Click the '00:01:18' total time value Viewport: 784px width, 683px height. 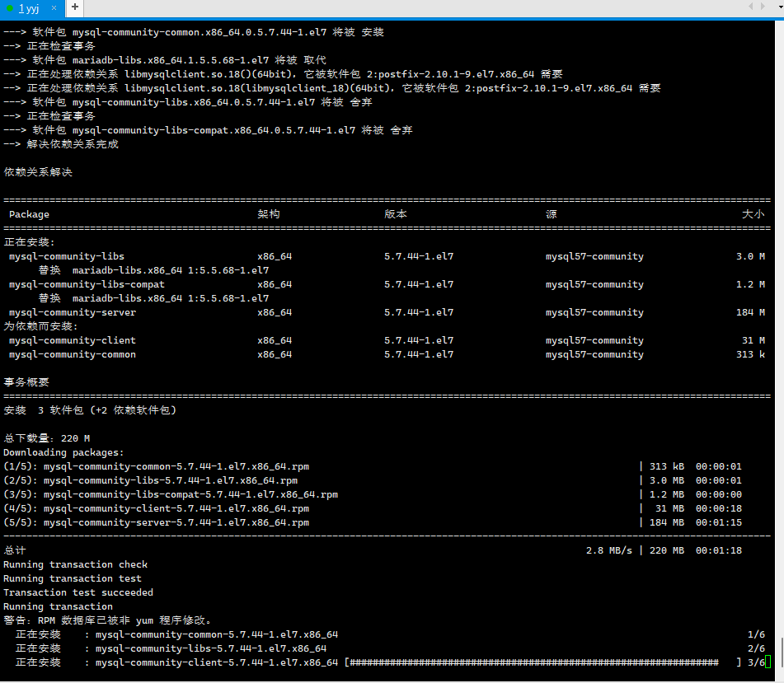(x=719, y=550)
